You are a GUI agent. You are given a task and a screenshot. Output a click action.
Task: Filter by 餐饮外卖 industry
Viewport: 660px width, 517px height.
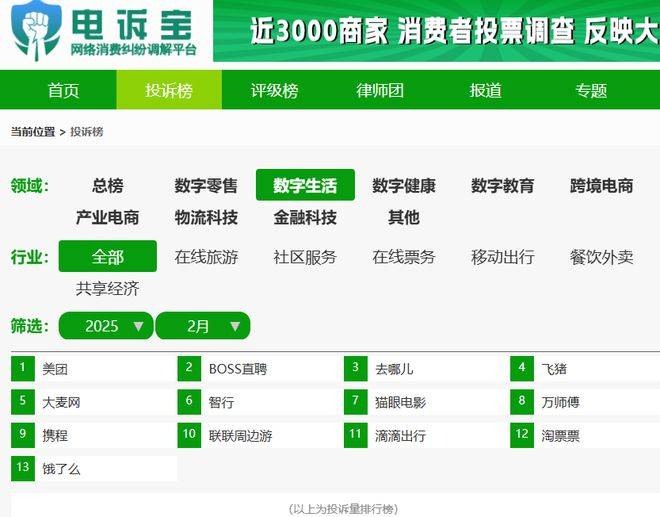[601, 256]
